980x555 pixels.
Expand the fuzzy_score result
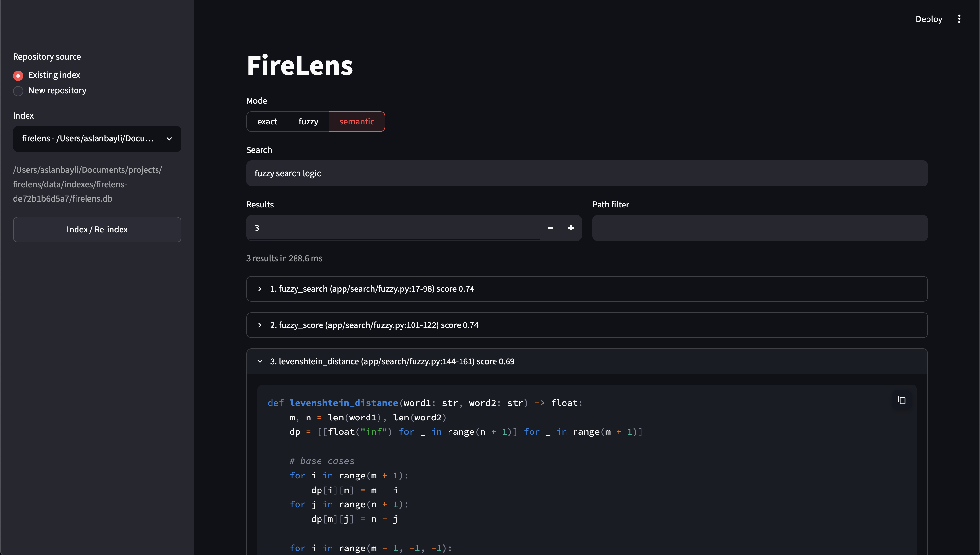[x=587, y=325]
